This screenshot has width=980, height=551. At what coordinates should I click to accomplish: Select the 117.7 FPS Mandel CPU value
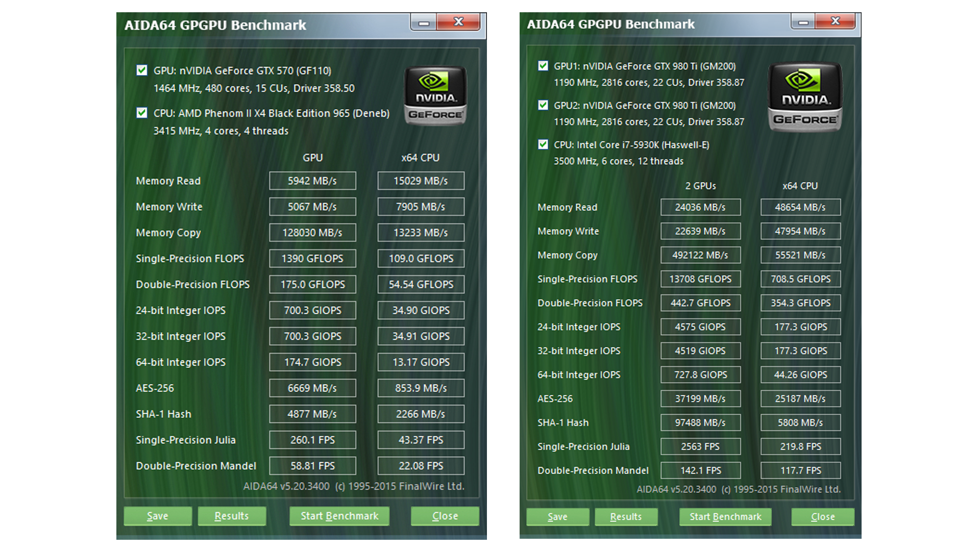(x=800, y=470)
